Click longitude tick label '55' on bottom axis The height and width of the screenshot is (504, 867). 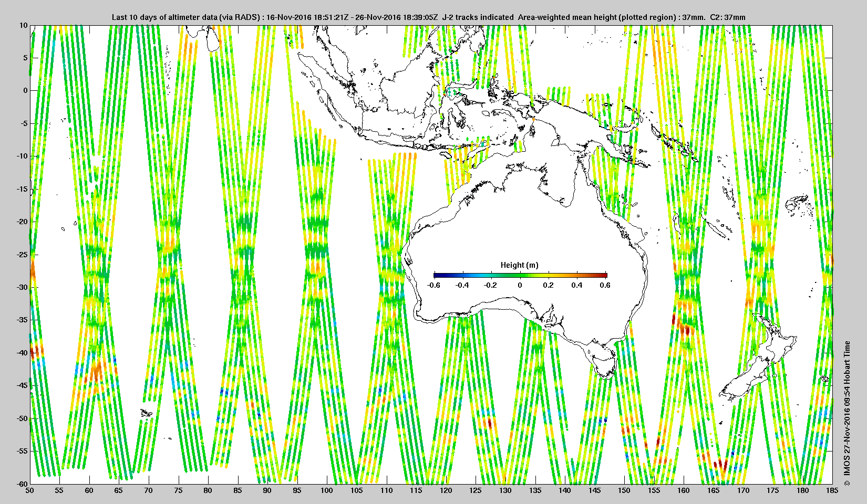pos(59,490)
